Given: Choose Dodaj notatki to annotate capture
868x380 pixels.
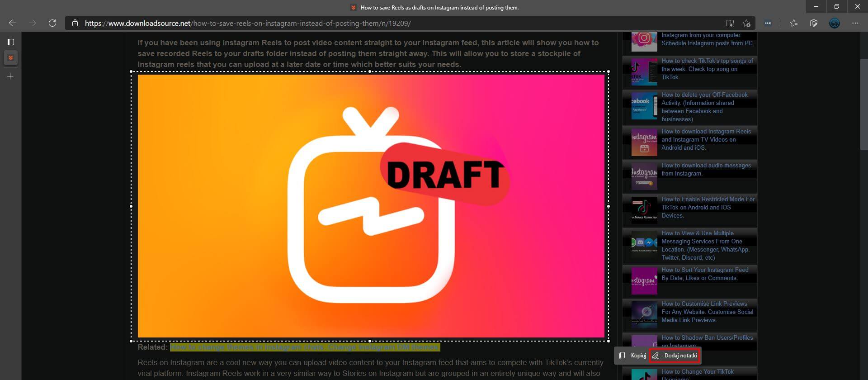Looking at the screenshot, I should pyautogui.click(x=675, y=356).
